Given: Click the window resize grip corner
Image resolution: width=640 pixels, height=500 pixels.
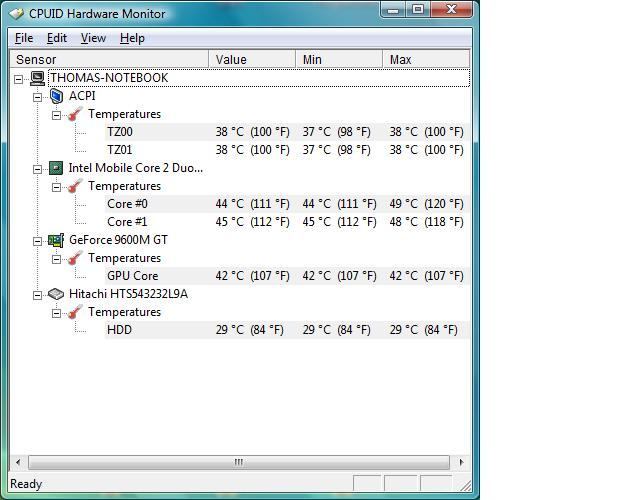Looking at the screenshot, I should pyautogui.click(x=466, y=486).
